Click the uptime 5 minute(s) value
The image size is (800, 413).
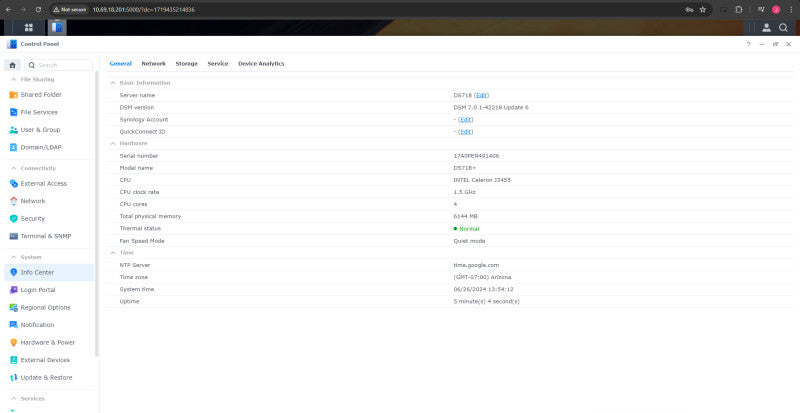point(486,302)
